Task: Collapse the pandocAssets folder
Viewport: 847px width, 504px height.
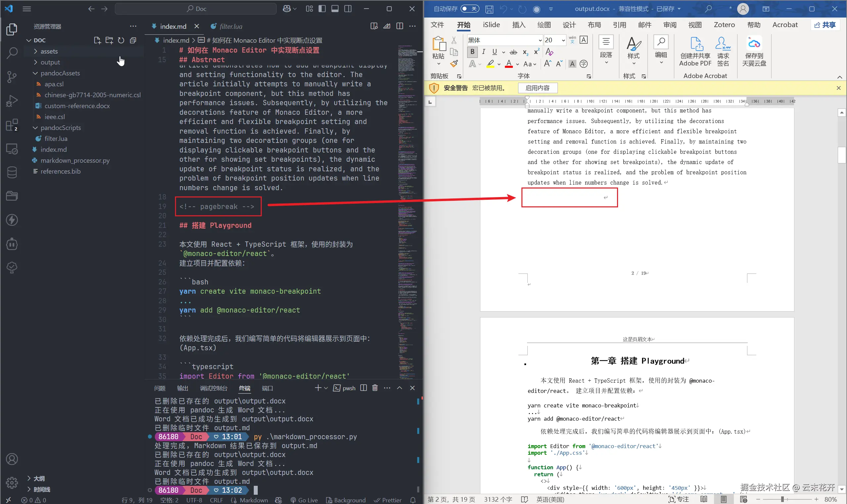Action: point(60,73)
